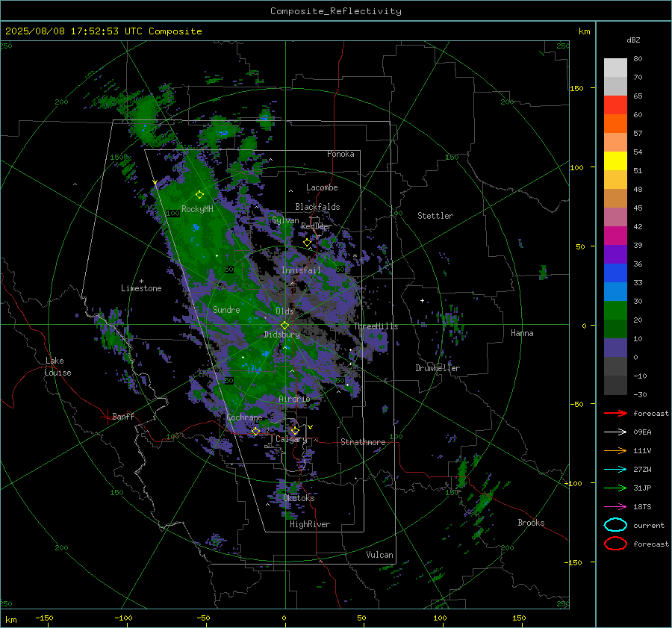Click the Lacombe label
Screen dimensions: 672x628
322,187
